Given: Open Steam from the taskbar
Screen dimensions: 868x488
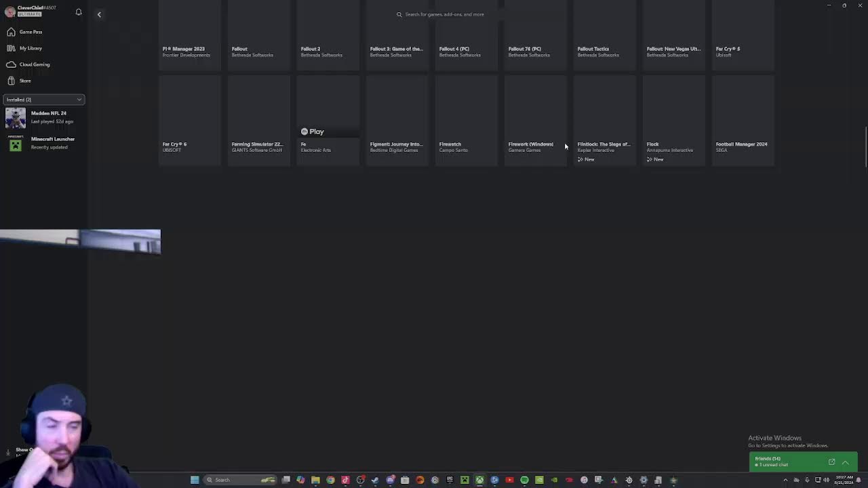Looking at the screenshot, I should point(375,480).
